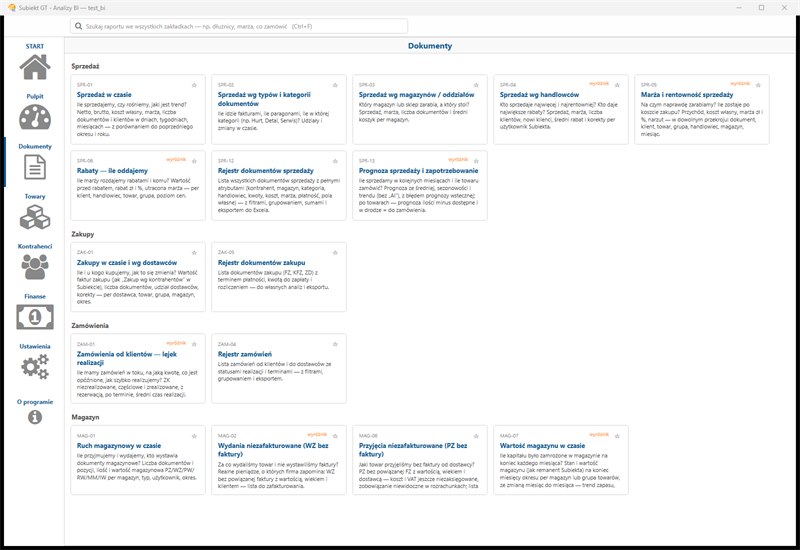
Task: Star the Sprzedaż w czasie report
Action: point(194,85)
